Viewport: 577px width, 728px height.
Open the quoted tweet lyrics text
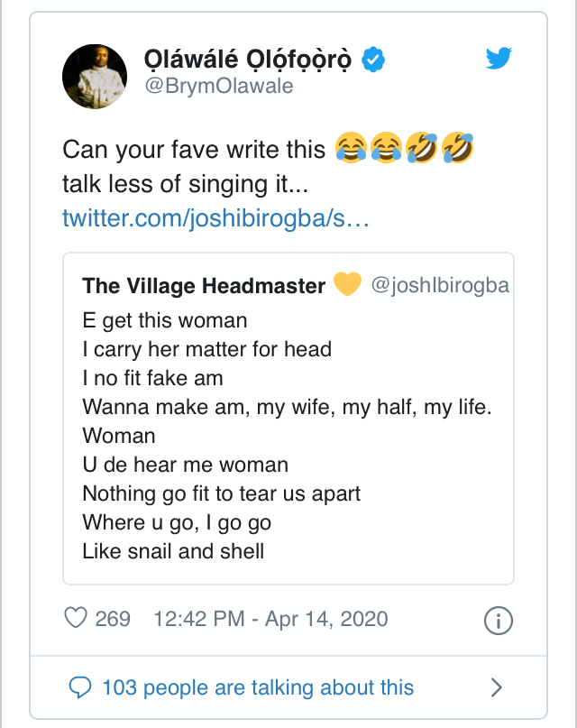tap(287, 435)
